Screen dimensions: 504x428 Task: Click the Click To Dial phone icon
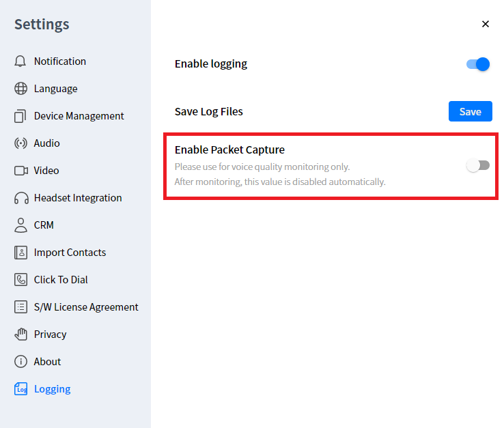click(x=20, y=280)
